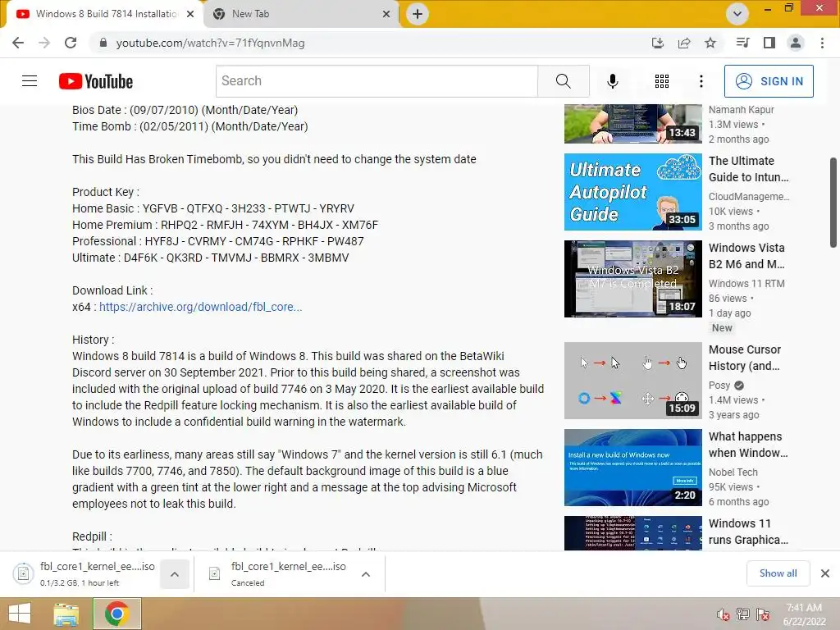The image size is (840, 630).
Task: Open the Action Center flag icon
Action: click(x=763, y=614)
